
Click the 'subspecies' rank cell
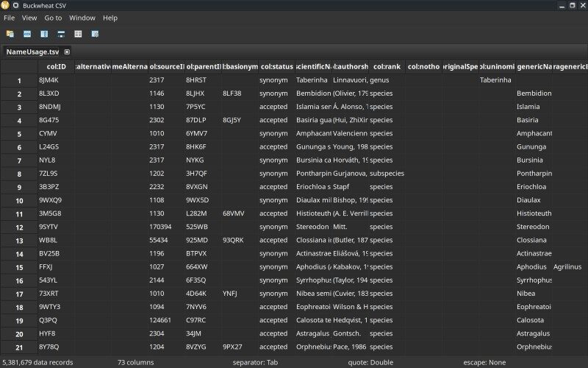(387, 173)
